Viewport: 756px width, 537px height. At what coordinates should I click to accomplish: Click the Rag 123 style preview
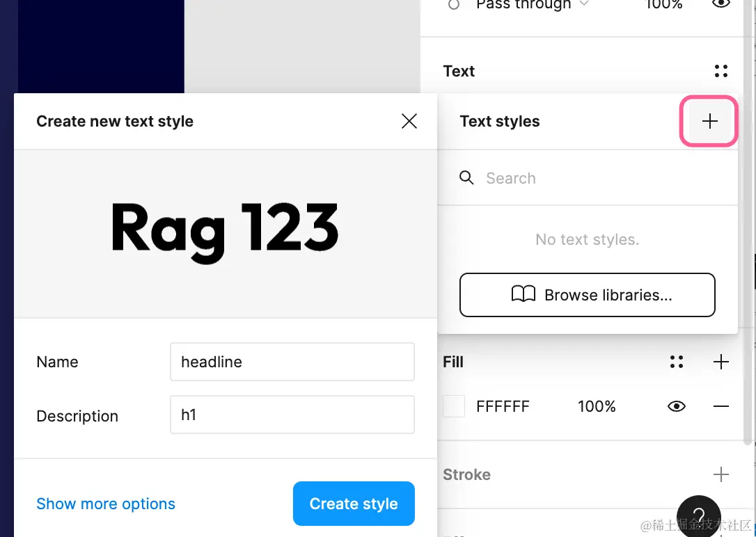click(x=225, y=233)
